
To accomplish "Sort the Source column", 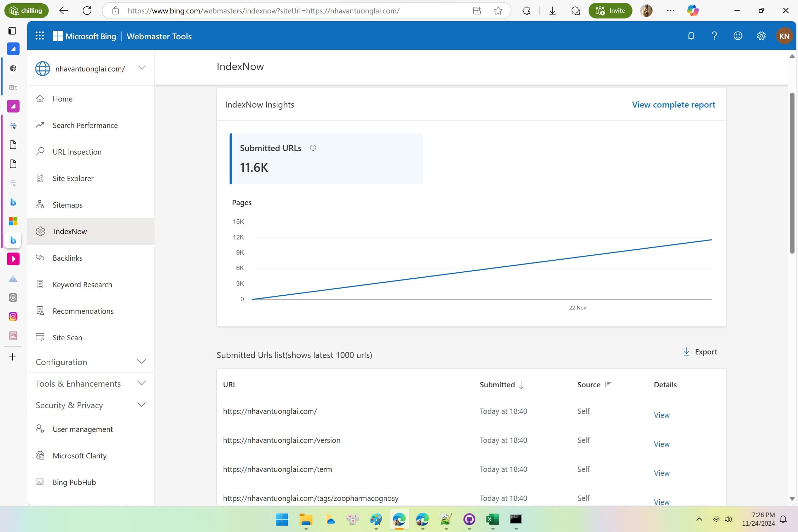I will click(x=608, y=384).
